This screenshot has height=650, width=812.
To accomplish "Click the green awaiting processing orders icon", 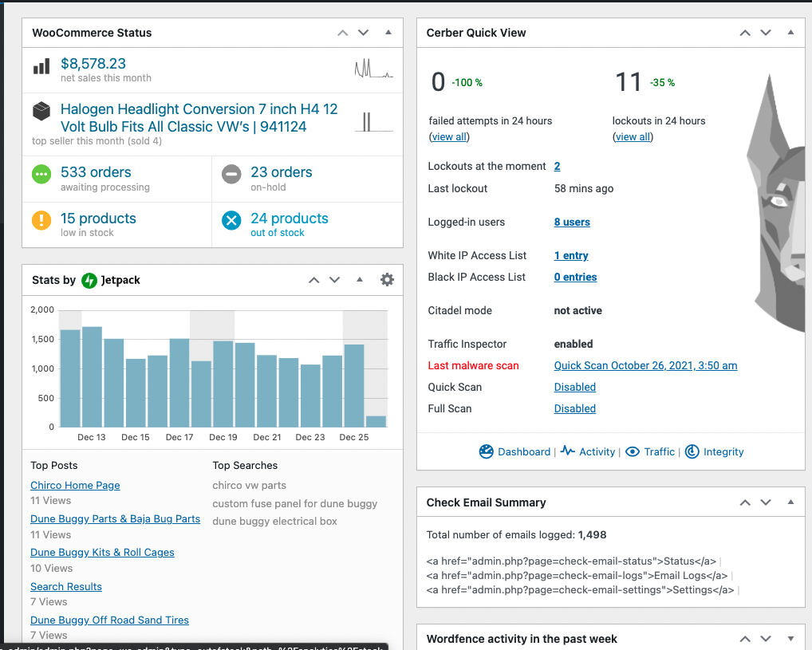I will (x=41, y=174).
